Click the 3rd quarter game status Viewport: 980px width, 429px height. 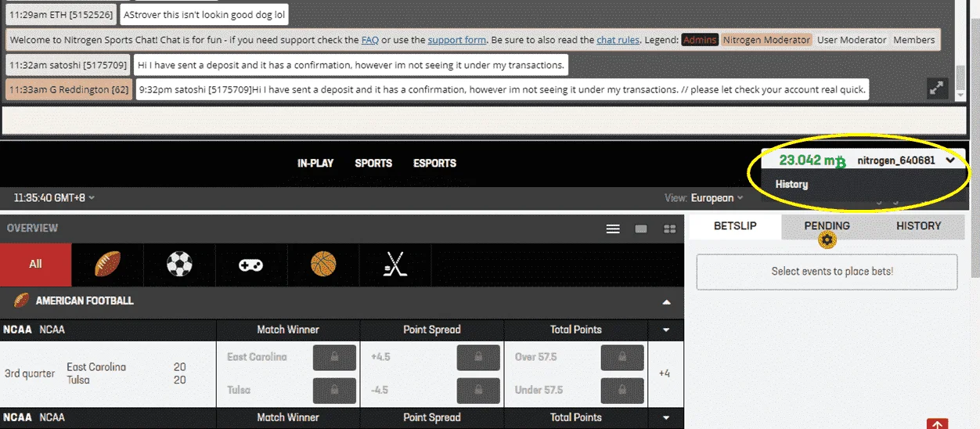(30, 373)
